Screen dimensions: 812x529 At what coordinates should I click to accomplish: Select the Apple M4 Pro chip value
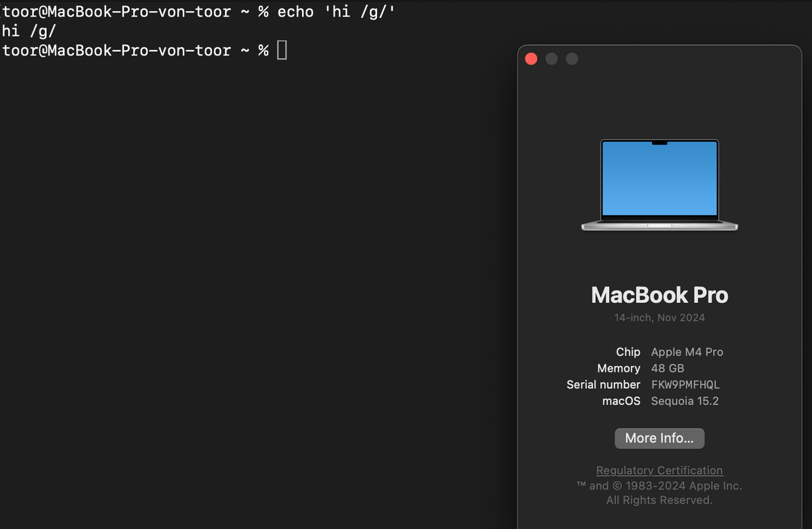[x=687, y=352]
